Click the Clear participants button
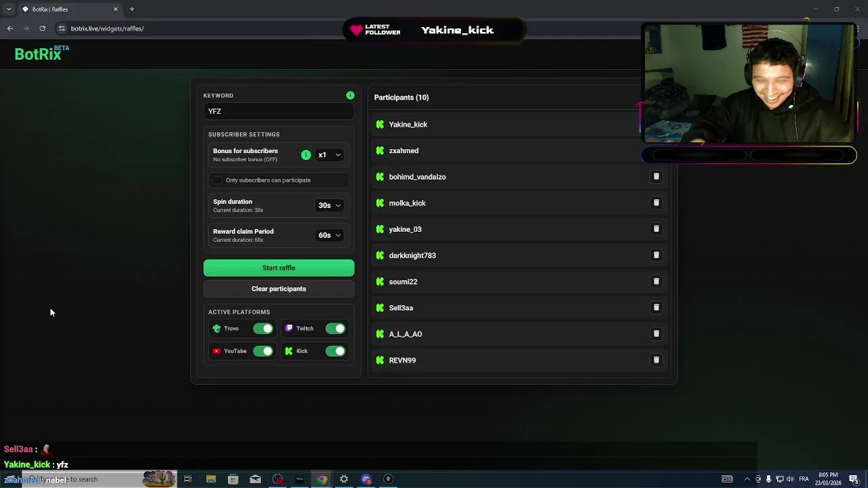Screen dimensions: 868x488 279,289
